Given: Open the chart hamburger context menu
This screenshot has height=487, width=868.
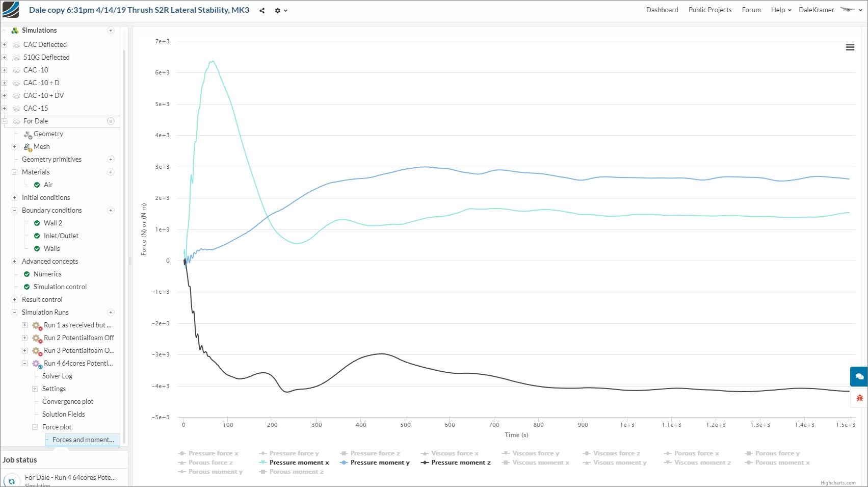Looking at the screenshot, I should point(850,47).
